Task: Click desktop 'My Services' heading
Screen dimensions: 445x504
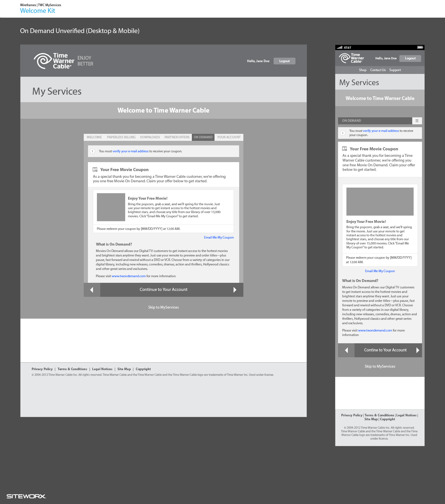Action: coord(57,91)
